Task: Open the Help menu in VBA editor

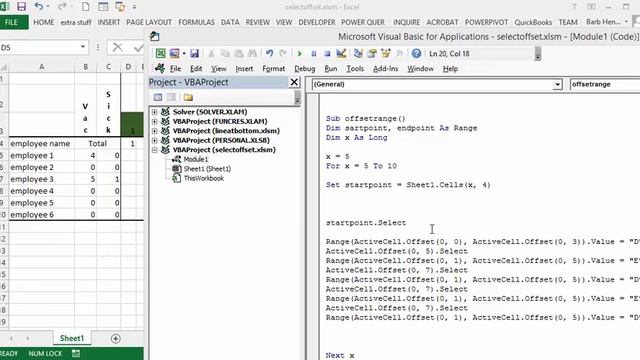Action: point(450,69)
